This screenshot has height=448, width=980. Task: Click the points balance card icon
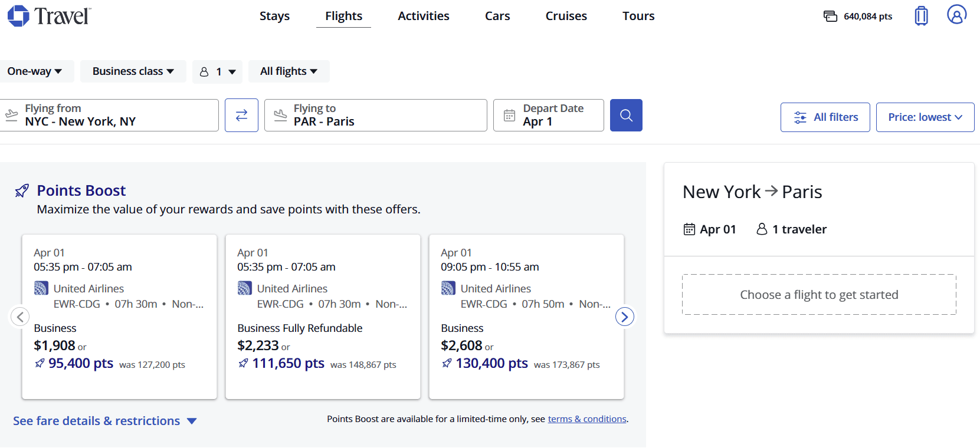[x=830, y=16]
